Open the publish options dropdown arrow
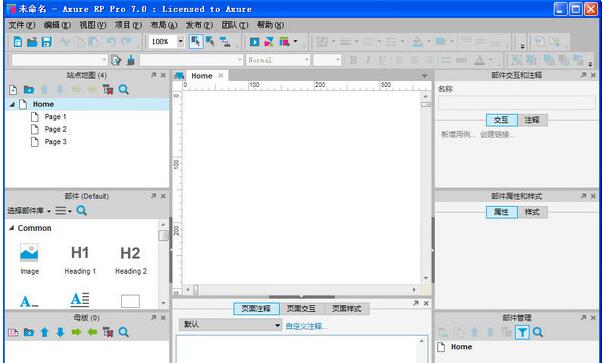 pyautogui.click(x=295, y=41)
